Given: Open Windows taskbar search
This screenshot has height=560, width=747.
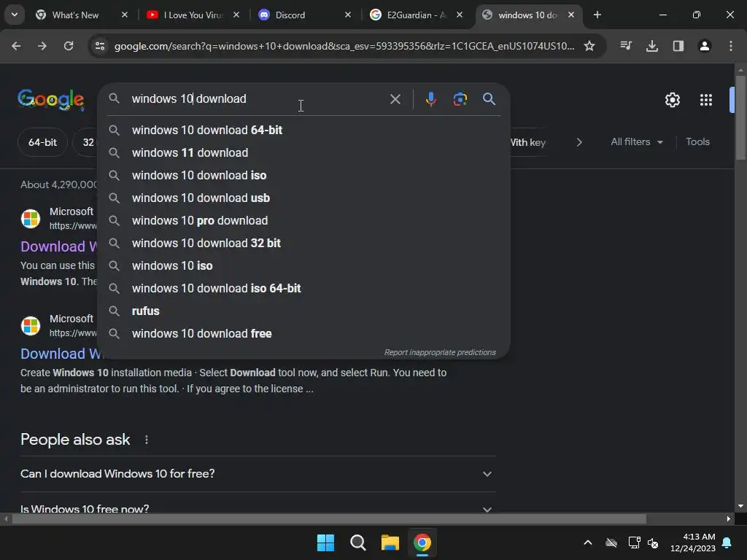Looking at the screenshot, I should tap(357, 542).
